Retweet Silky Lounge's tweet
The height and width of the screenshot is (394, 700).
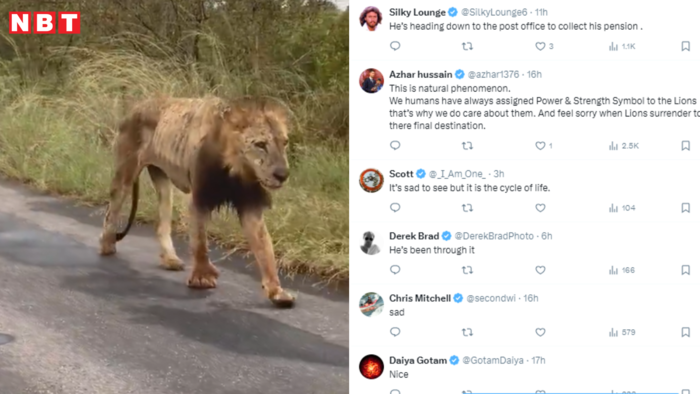pos(467,46)
